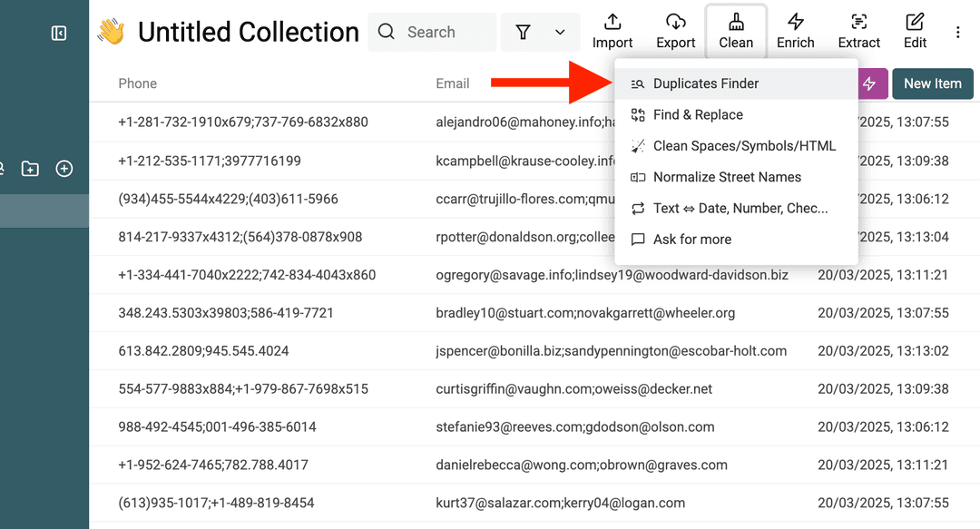Click the Search input field
The width and height of the screenshot is (980, 529).
tap(436, 31)
